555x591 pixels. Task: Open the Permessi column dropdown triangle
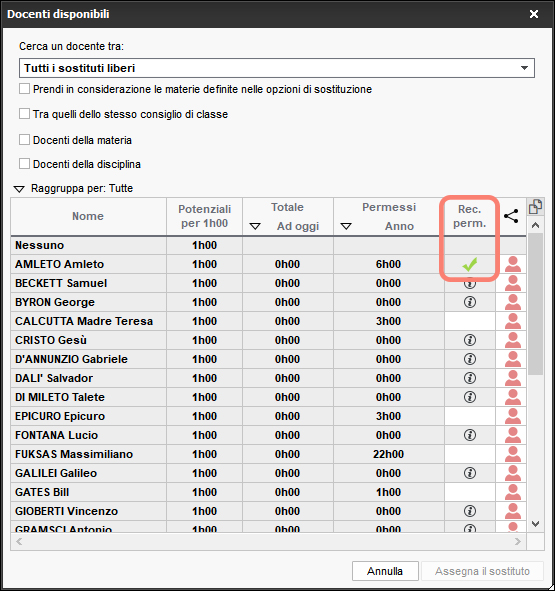coord(346,226)
